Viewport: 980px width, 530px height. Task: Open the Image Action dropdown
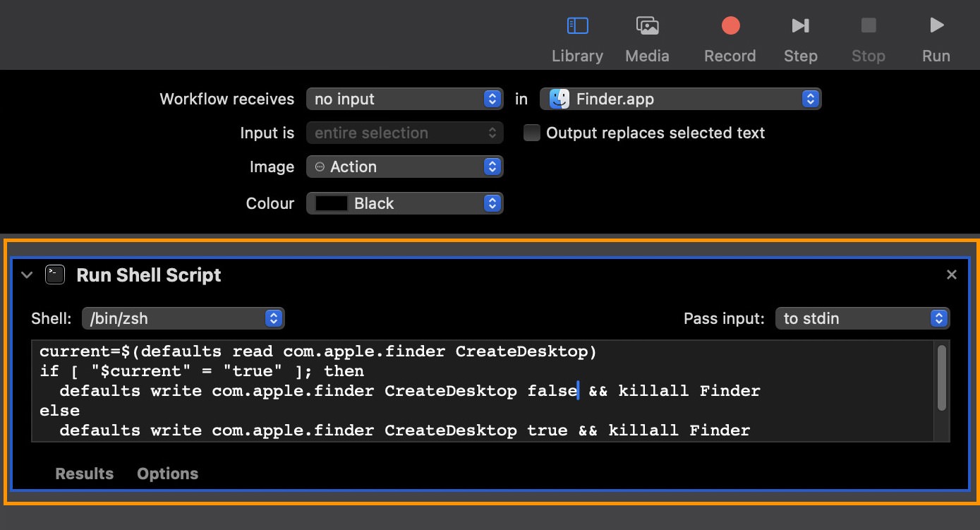[x=405, y=167]
